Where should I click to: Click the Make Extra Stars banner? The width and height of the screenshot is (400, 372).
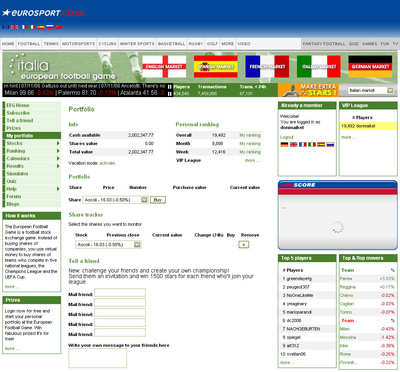(309, 90)
